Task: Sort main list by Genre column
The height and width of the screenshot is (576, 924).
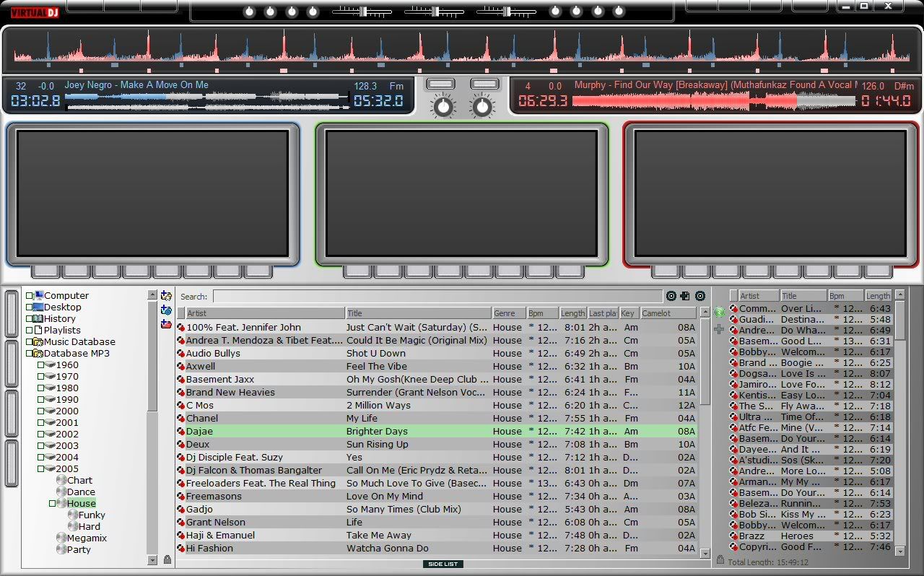Action: pyautogui.click(x=508, y=313)
